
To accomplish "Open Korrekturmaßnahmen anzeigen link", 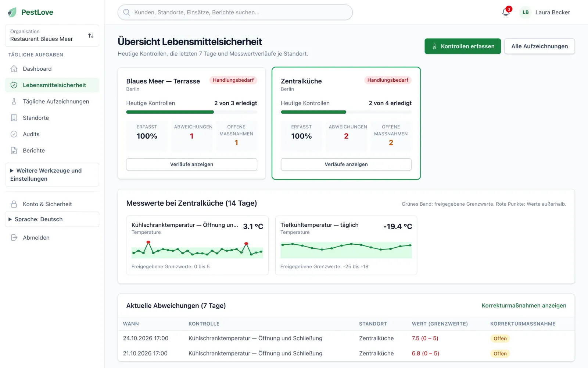I will [524, 306].
